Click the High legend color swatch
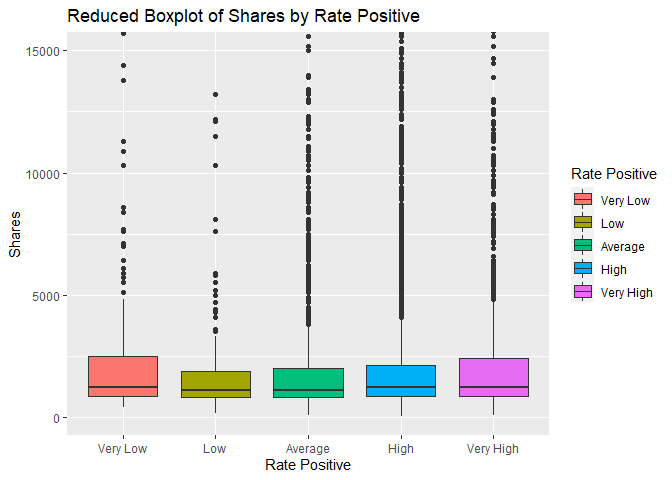 pyautogui.click(x=583, y=269)
